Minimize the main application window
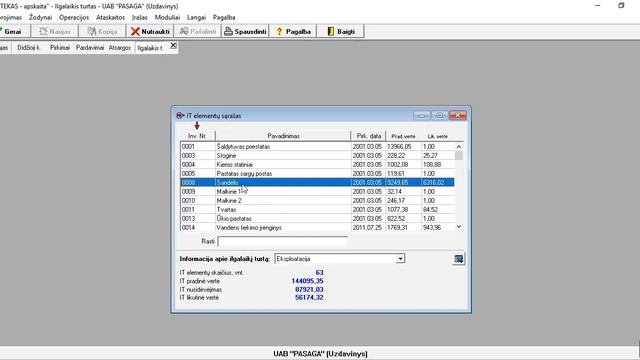This screenshot has width=640, height=360. point(598,6)
